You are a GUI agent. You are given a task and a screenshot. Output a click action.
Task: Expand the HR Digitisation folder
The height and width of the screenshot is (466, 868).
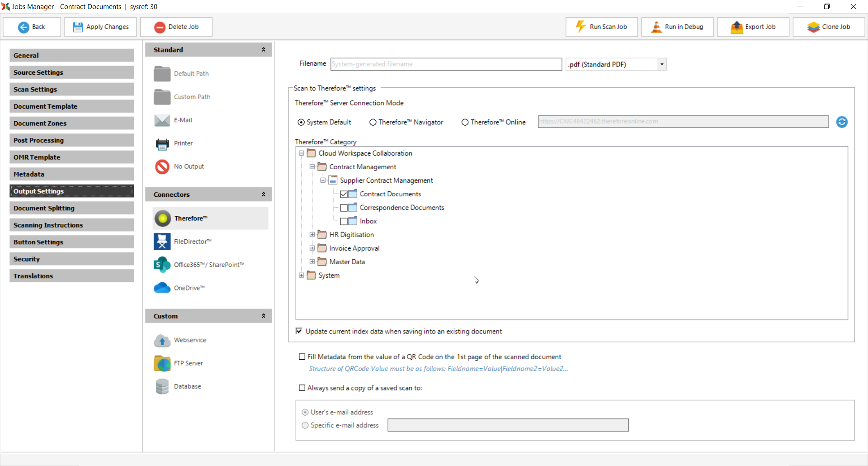(312, 235)
